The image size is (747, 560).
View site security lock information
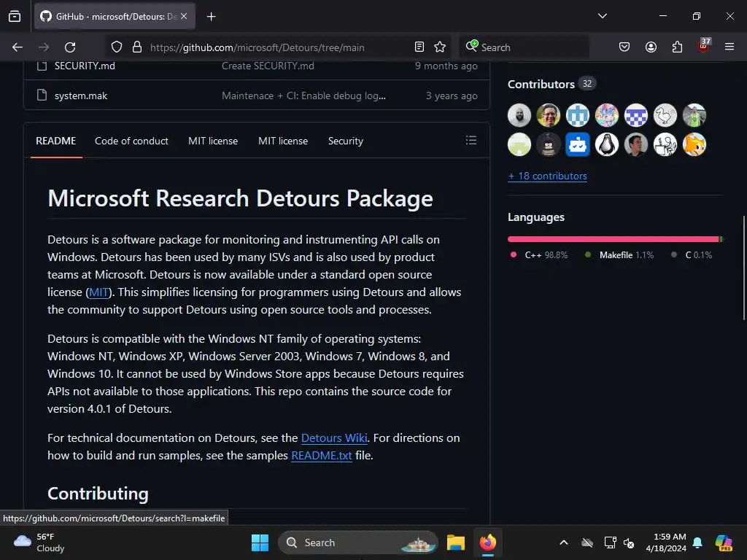click(x=137, y=47)
